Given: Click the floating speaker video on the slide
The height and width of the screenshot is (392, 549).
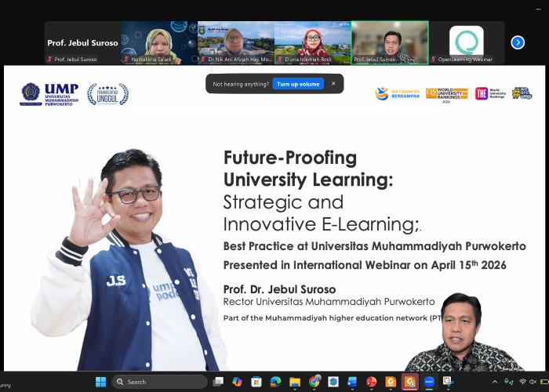Looking at the screenshot, I should [464, 332].
